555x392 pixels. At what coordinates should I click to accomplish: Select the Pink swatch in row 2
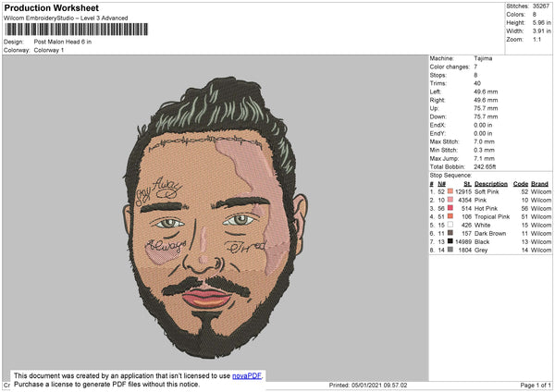[x=450, y=200]
